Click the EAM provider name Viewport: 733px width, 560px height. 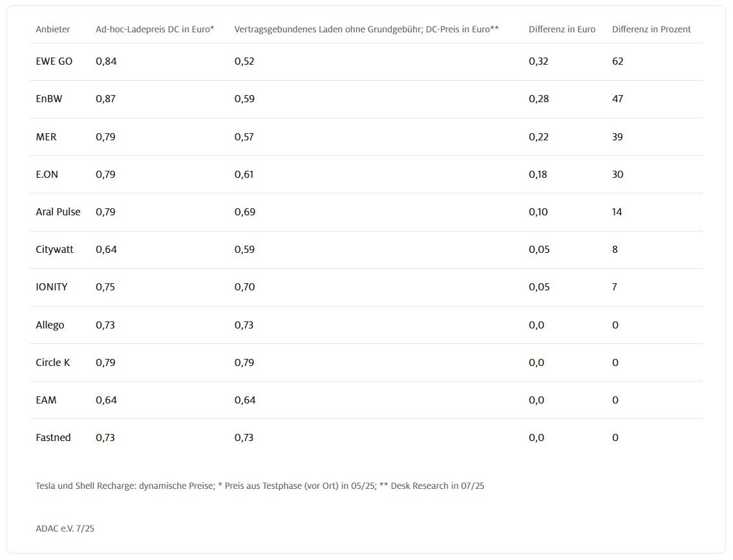tap(47, 400)
